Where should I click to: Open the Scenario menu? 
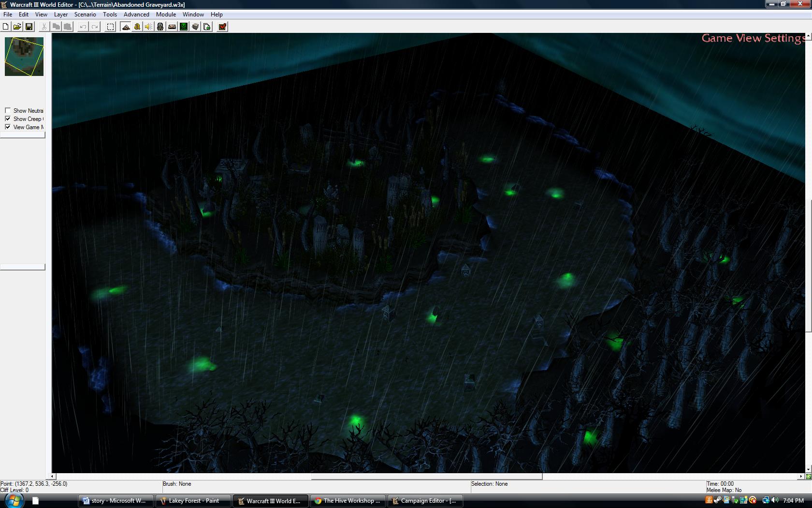(x=85, y=15)
